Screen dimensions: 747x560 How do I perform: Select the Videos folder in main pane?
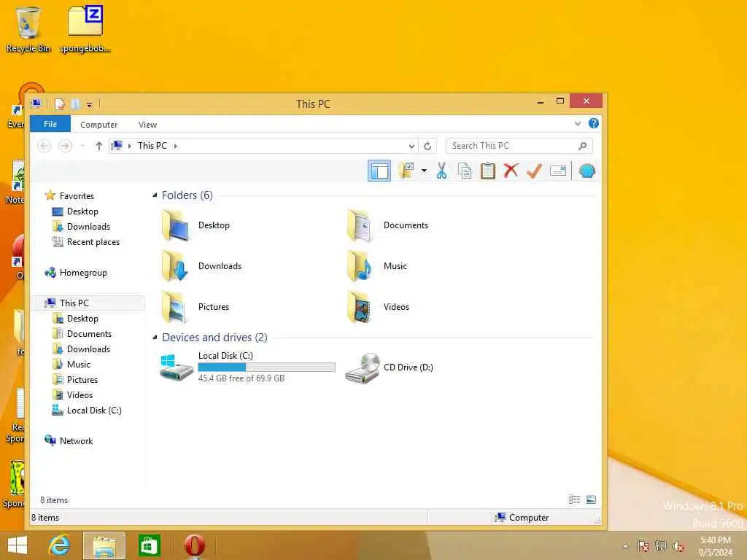click(x=378, y=307)
